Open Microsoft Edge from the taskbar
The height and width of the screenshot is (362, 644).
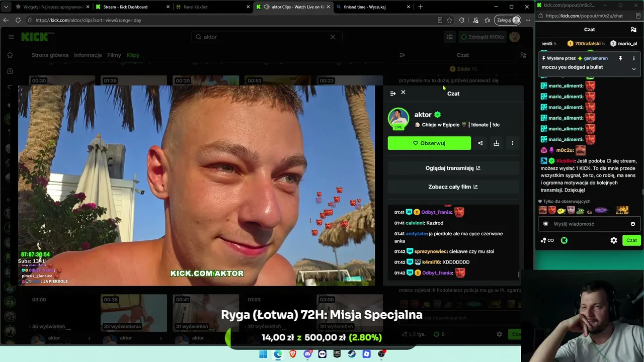pyautogui.click(x=278, y=354)
